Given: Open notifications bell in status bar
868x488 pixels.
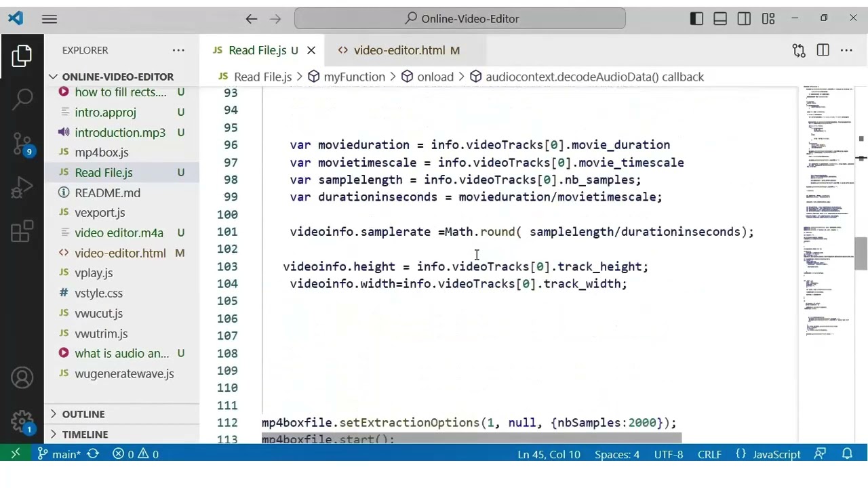Looking at the screenshot, I should (x=847, y=454).
